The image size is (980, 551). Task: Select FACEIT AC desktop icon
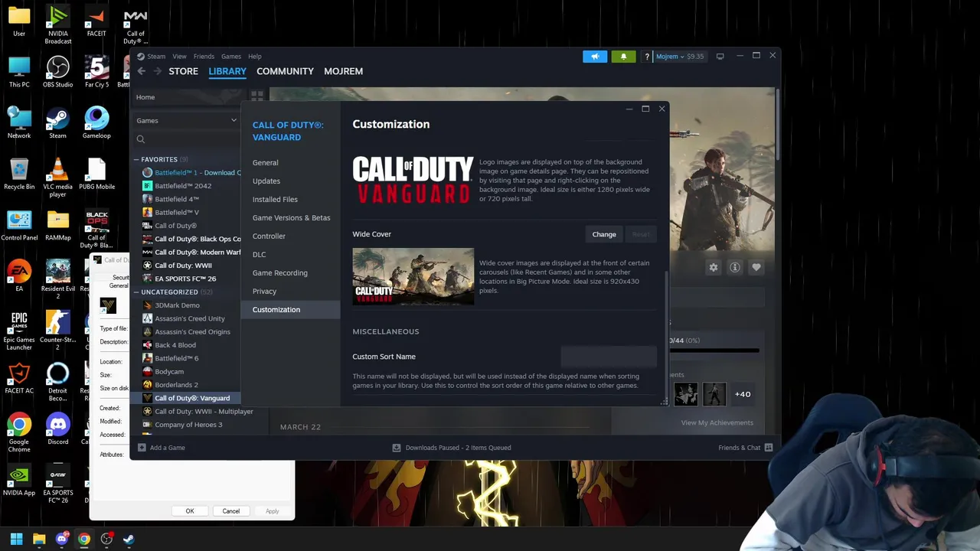pos(19,379)
